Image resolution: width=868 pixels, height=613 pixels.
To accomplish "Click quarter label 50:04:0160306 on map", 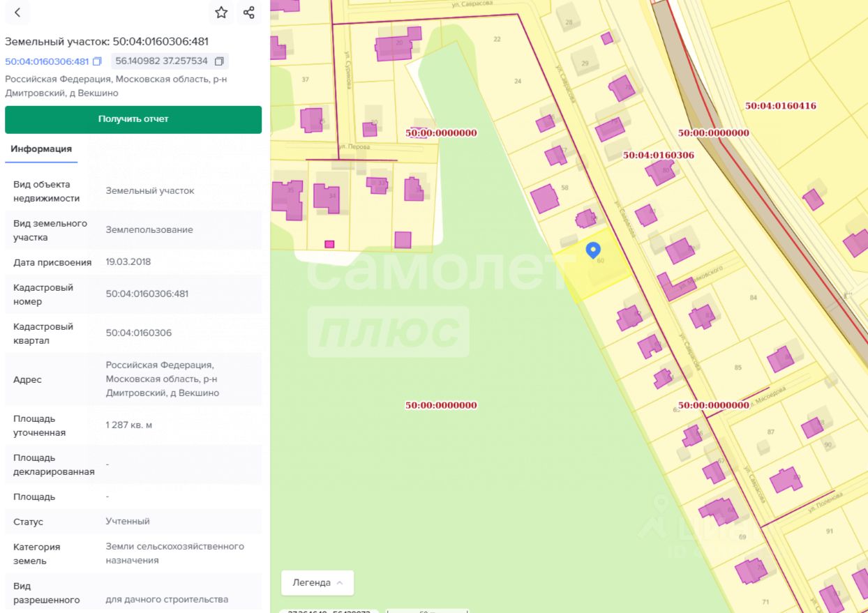I will pyautogui.click(x=658, y=155).
